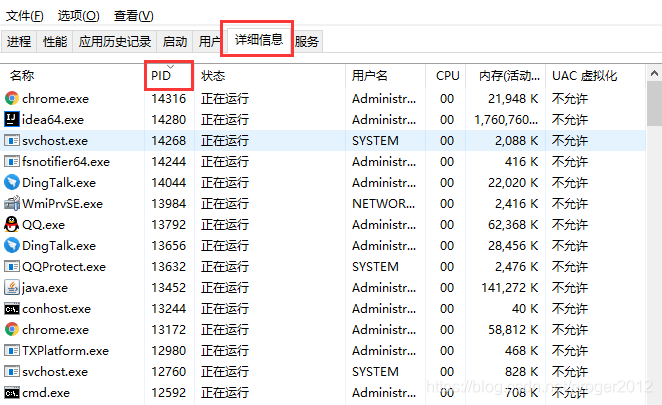The width and height of the screenshot is (662, 405).
Task: Select the idea64.exe process name
Action: click(x=53, y=120)
